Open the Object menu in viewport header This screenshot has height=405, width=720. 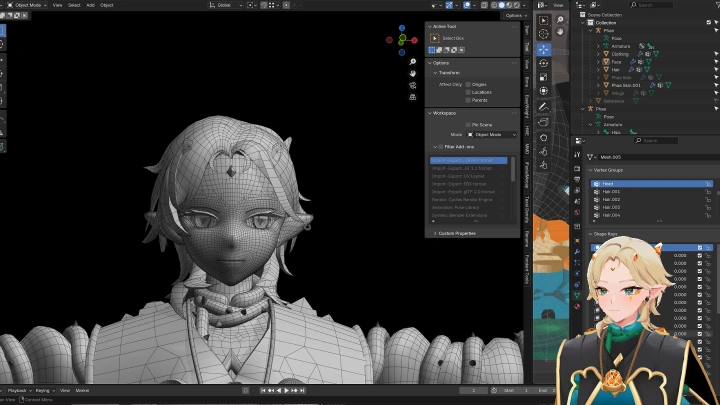coord(107,5)
